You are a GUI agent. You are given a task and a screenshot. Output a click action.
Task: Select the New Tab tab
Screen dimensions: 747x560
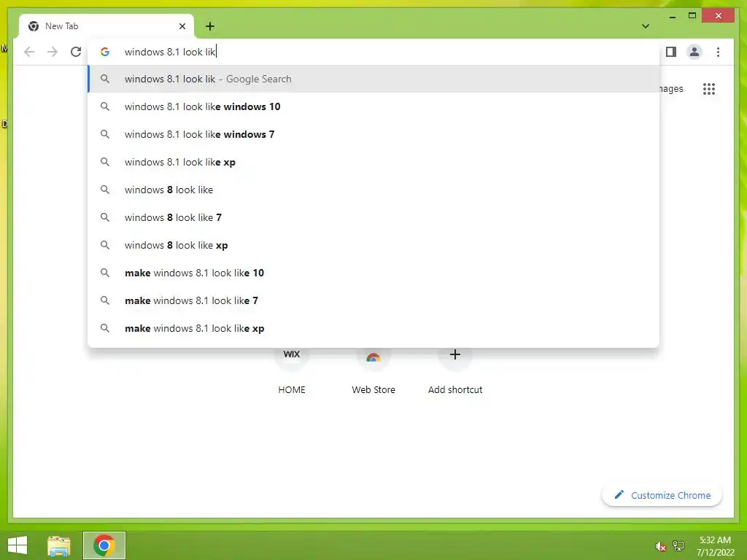click(107, 26)
